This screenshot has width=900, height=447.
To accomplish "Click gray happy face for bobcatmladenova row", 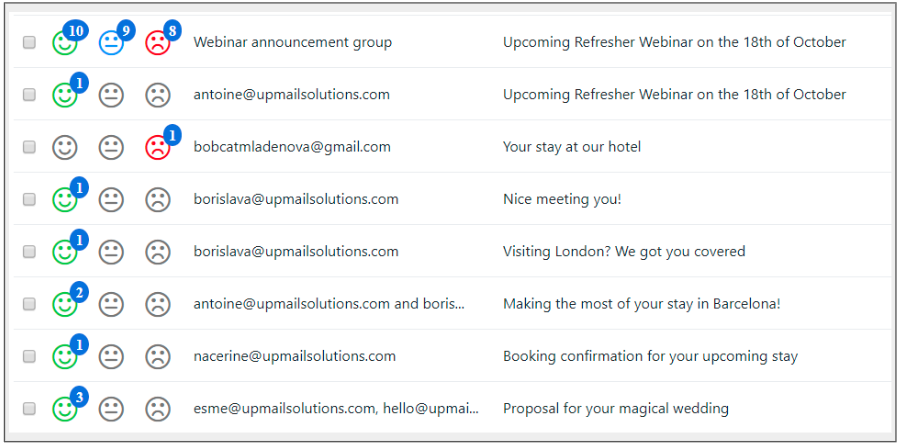I will point(65,147).
